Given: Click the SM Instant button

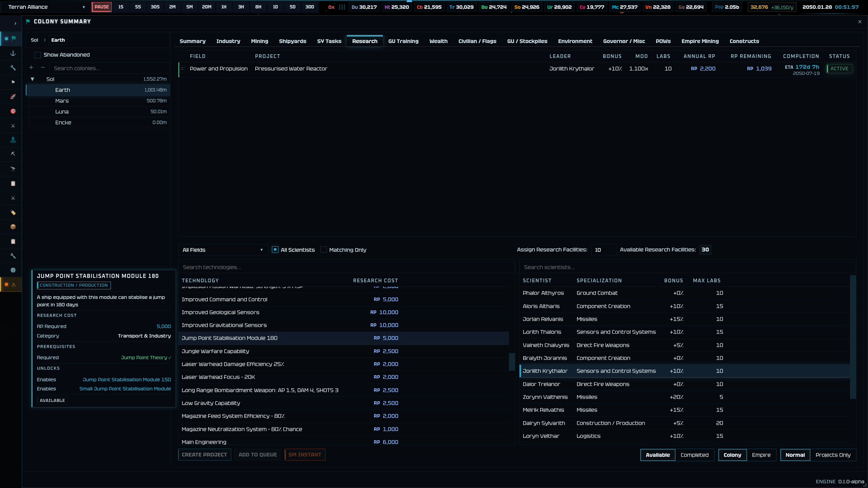Looking at the screenshot, I should coord(305,455).
